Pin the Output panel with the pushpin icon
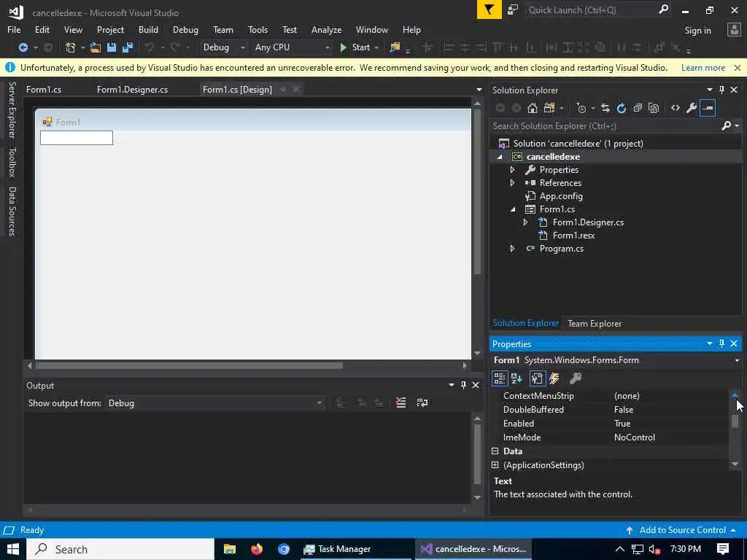The height and width of the screenshot is (560, 747). pyautogui.click(x=463, y=385)
